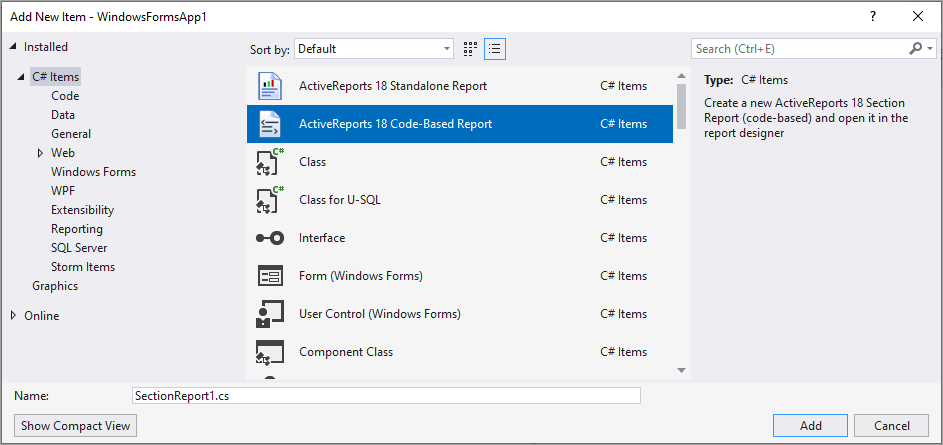Click the ActiveReports 18 Code-Based Report icon
The image size is (943, 445).
(269, 124)
